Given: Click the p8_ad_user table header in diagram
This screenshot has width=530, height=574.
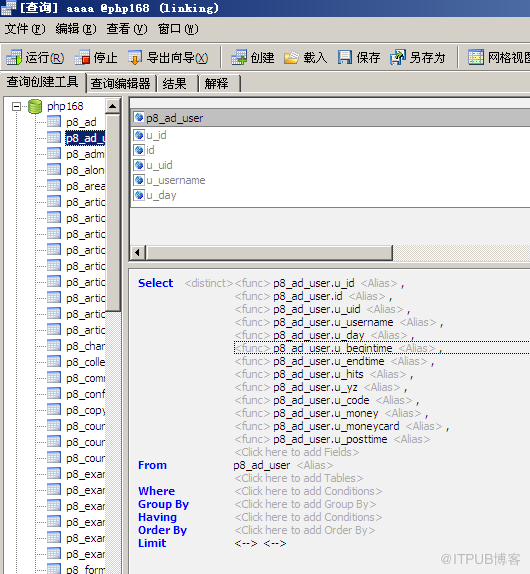Looking at the screenshot, I should click(x=330, y=118).
